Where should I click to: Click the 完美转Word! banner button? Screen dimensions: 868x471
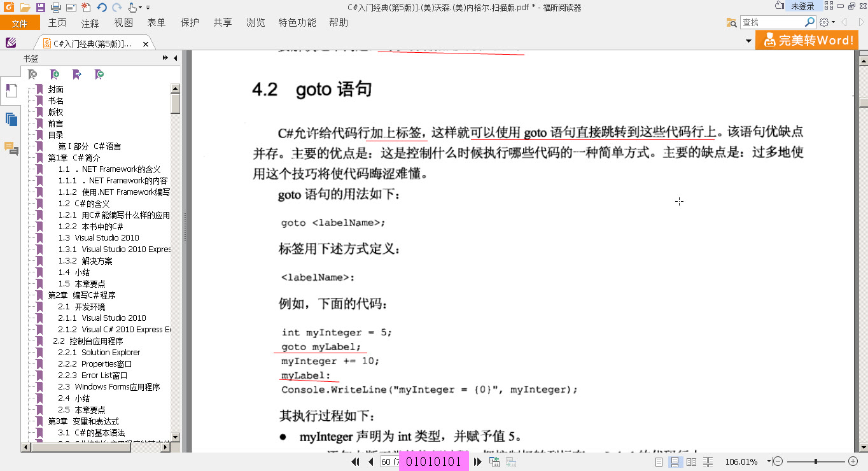[807, 40]
